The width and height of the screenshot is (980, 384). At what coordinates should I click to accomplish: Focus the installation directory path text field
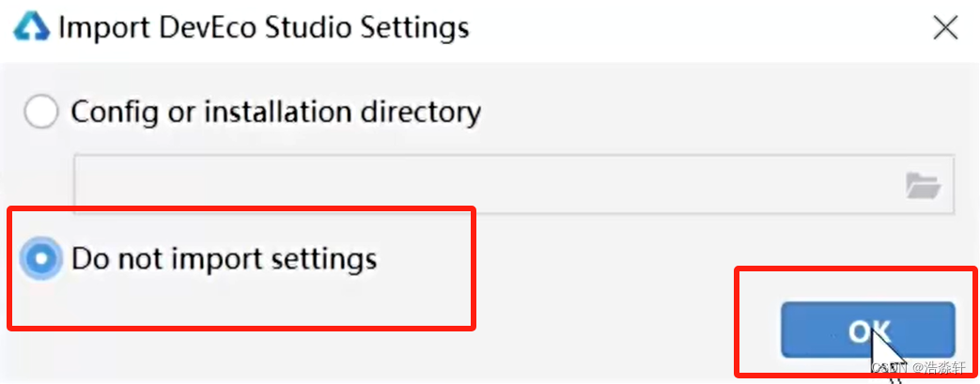514,185
